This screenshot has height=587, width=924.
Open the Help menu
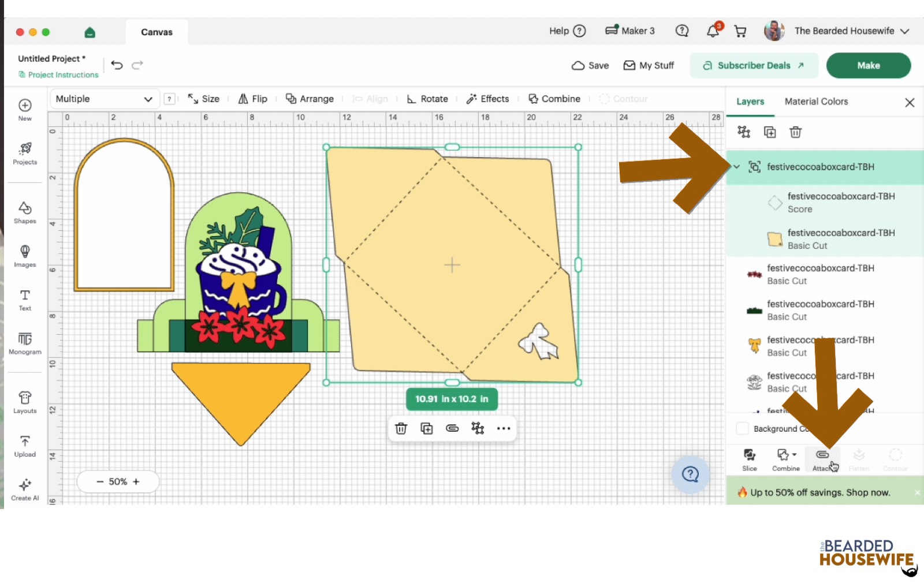coord(567,31)
